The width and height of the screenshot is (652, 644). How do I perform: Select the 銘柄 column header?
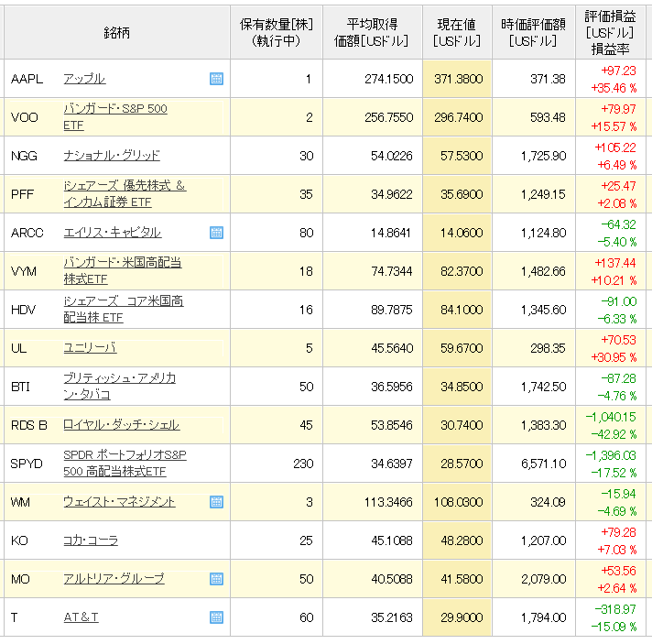pos(117,32)
